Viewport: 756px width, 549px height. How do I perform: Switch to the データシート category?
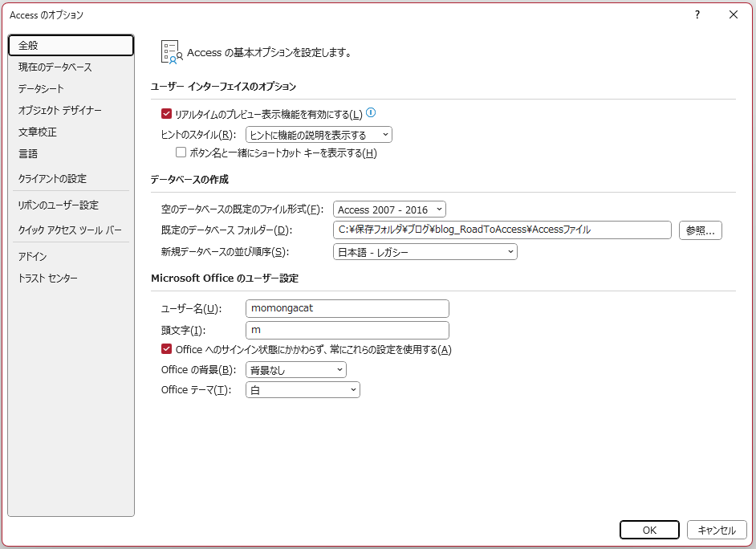click(x=41, y=89)
